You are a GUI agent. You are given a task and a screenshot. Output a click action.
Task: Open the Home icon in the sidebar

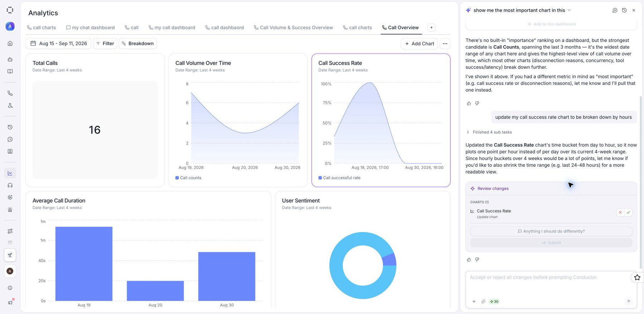coord(10,43)
